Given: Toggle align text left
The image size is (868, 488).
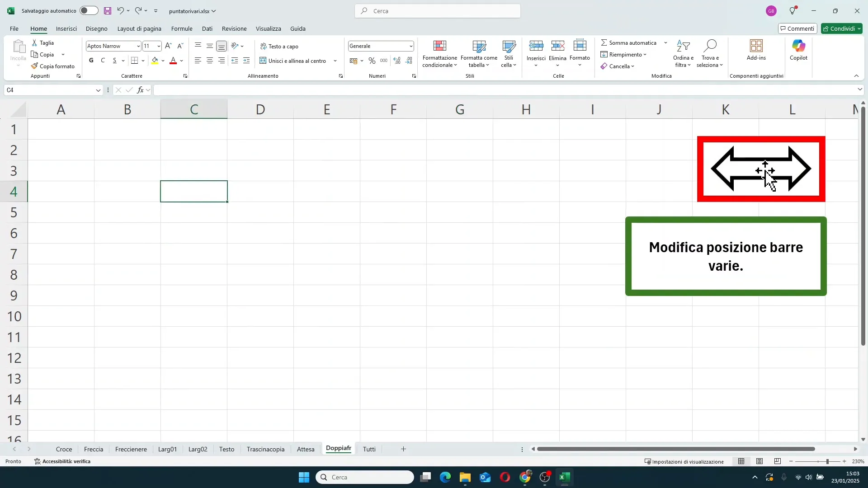Looking at the screenshot, I should pyautogui.click(x=198, y=61).
